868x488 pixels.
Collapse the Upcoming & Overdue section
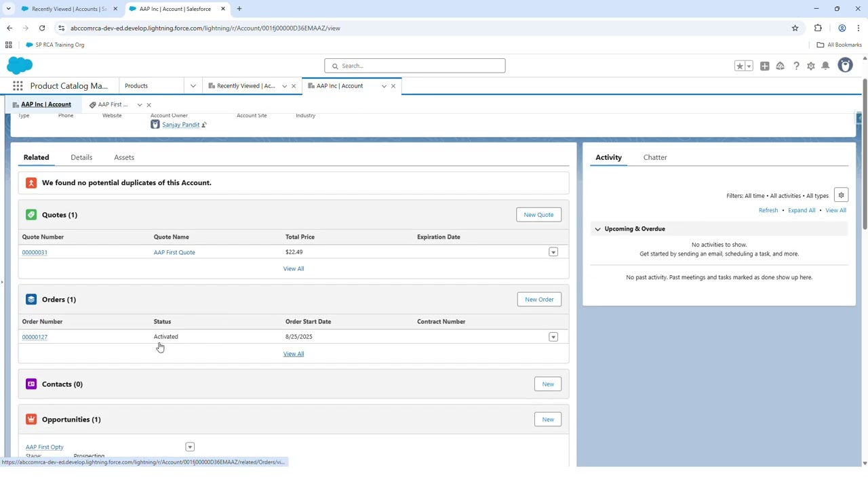pyautogui.click(x=597, y=229)
